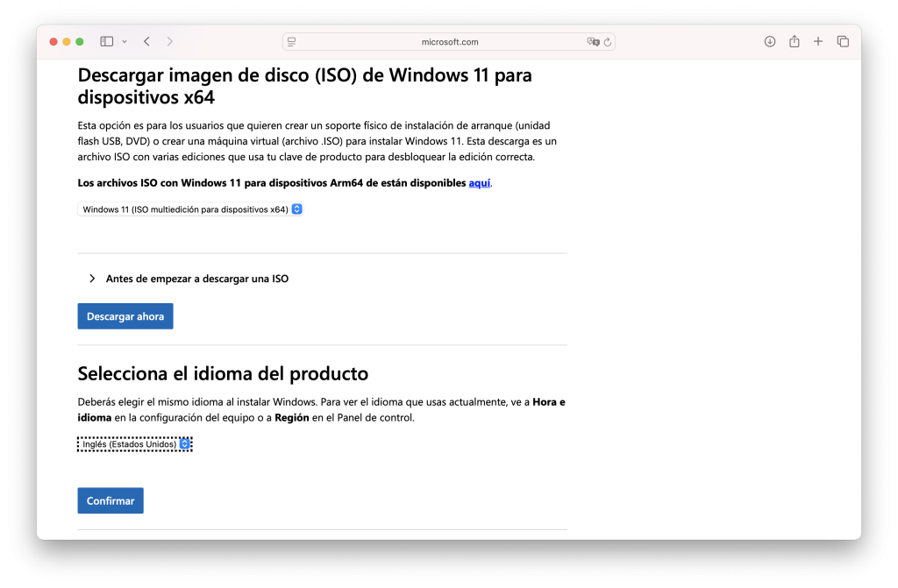
Task: Go forward to the next page
Action: (x=169, y=41)
